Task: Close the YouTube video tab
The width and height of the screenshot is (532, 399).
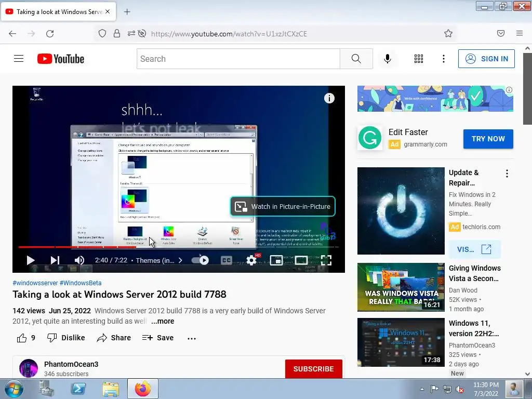Action: tap(108, 11)
